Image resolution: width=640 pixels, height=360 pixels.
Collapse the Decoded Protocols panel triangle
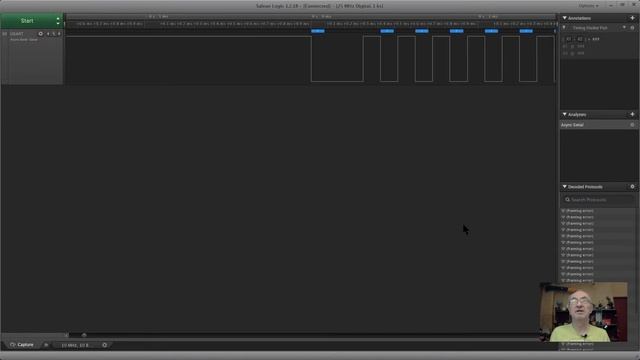coord(564,187)
